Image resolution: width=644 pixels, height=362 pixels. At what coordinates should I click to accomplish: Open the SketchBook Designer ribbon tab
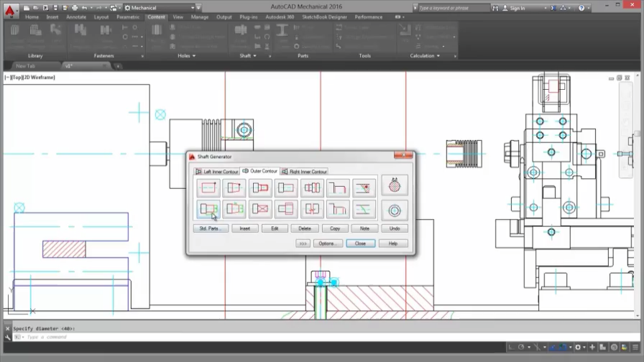coord(324,17)
